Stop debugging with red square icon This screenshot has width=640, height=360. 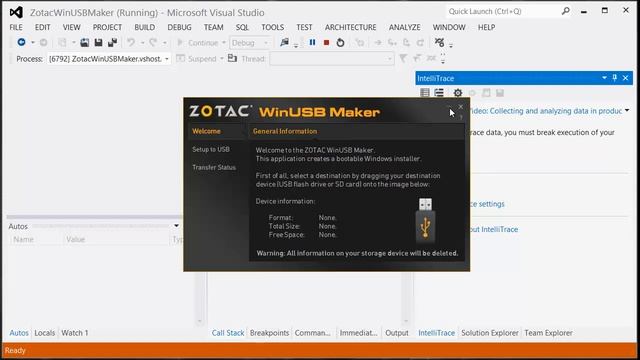coord(326,42)
